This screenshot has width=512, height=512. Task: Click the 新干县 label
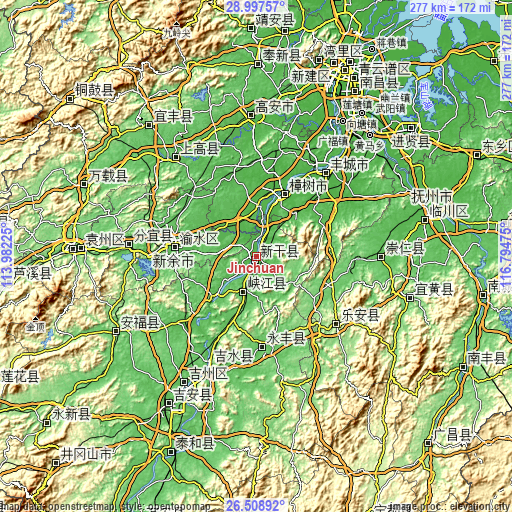coord(279,251)
